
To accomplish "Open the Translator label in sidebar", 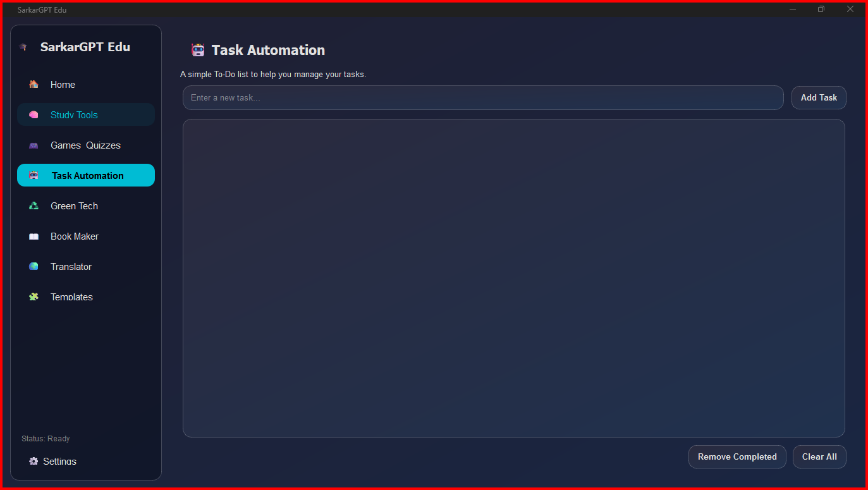I will click(71, 266).
